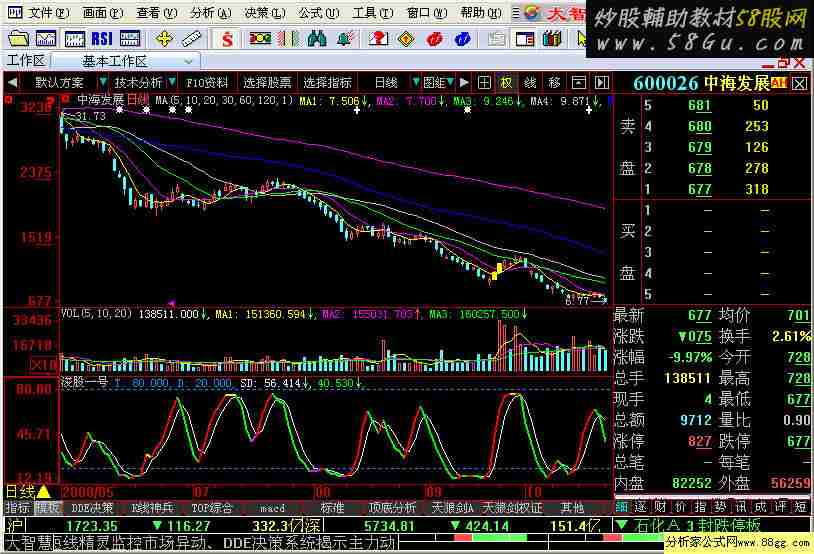This screenshot has width=814, height=554.
Task: Open the 画面 menu
Action: (102, 12)
